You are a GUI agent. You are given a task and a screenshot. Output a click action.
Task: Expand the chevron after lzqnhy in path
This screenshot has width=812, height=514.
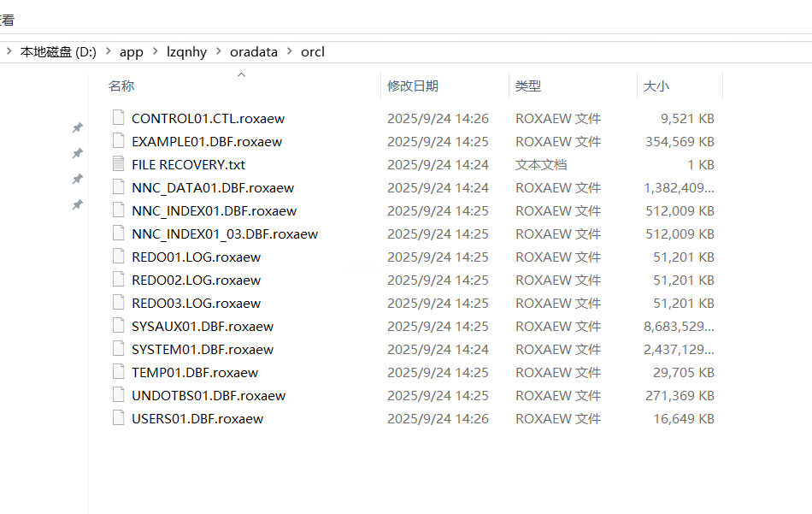tap(218, 52)
